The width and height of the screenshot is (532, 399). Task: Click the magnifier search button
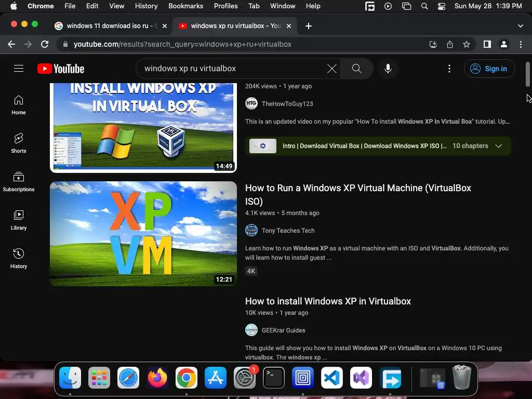pyautogui.click(x=356, y=69)
